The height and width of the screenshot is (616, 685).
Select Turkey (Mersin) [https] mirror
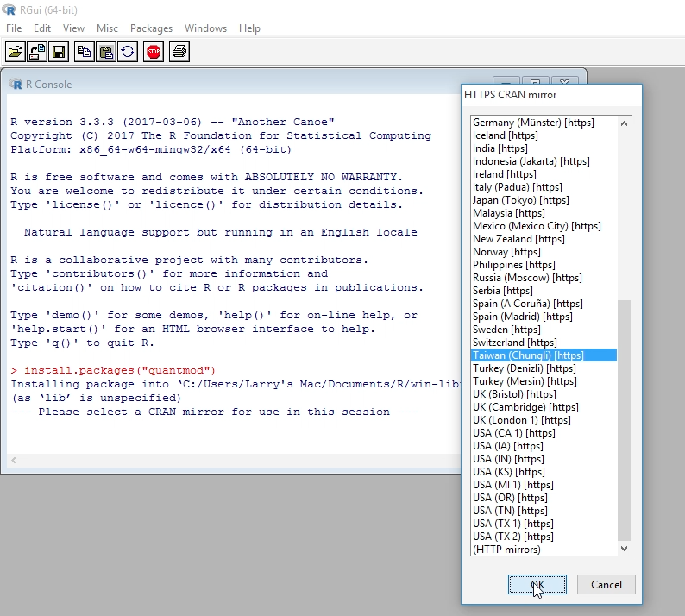544,381
